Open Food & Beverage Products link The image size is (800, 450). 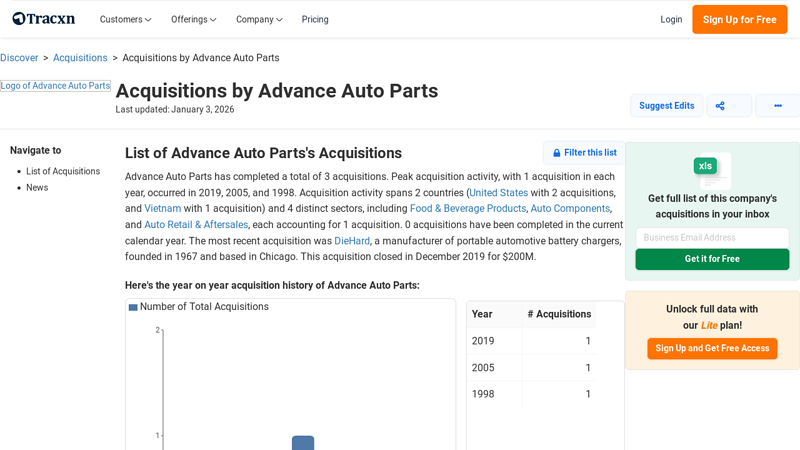tap(468, 209)
